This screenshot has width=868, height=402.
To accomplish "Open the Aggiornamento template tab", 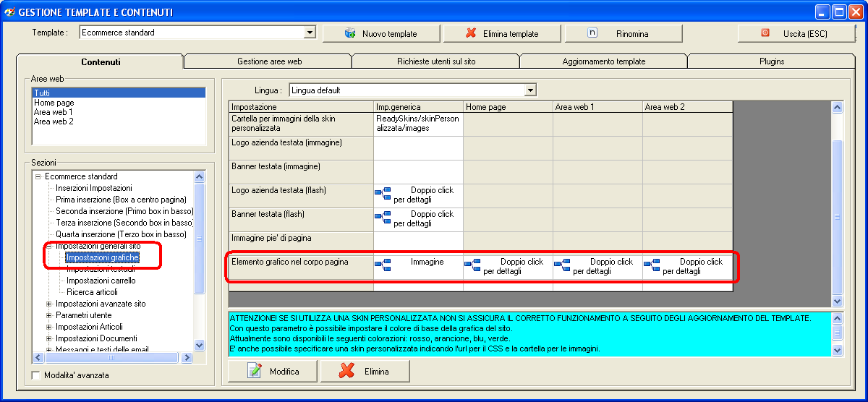I will pos(604,61).
